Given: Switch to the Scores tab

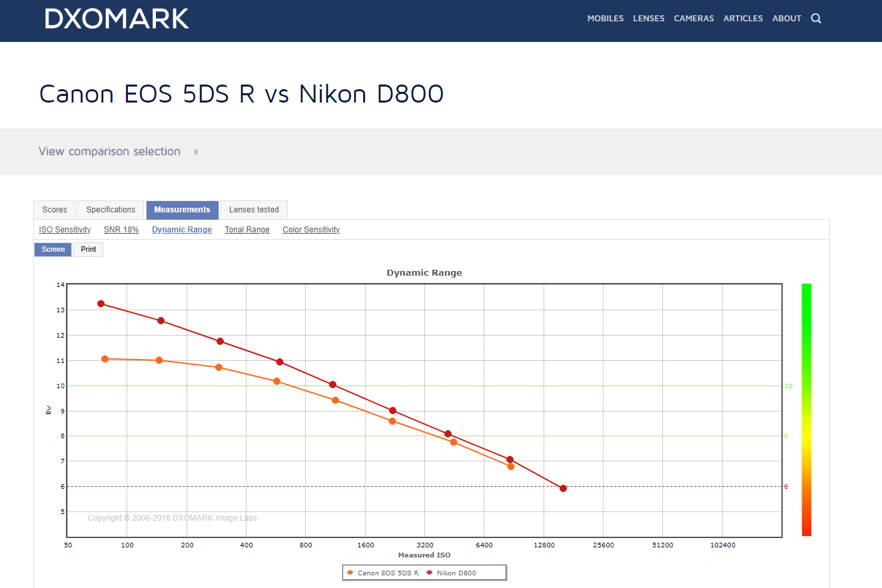Looking at the screenshot, I should tap(55, 210).
